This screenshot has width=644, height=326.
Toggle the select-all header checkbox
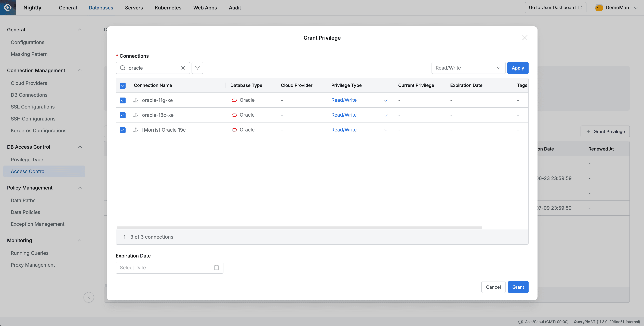coord(123,86)
